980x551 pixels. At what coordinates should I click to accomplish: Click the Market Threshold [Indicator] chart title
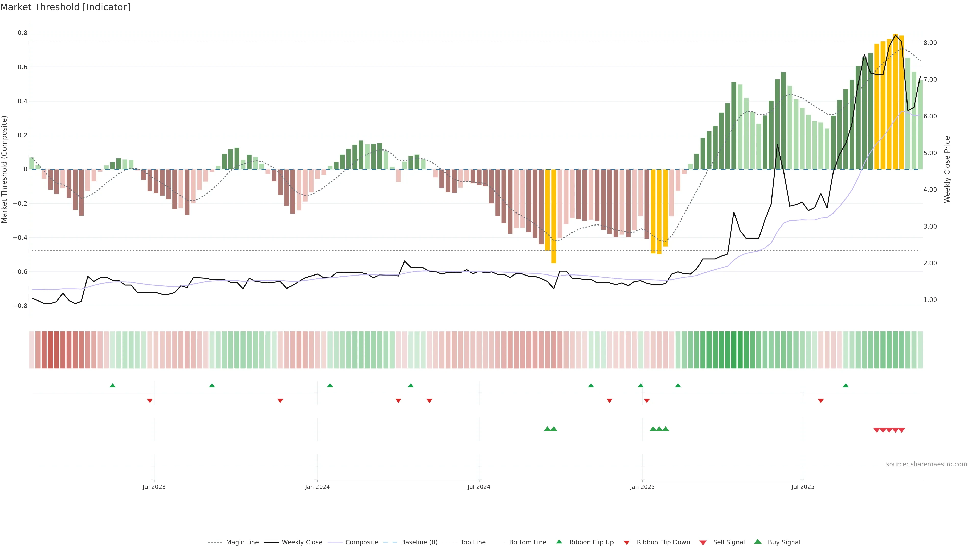[65, 7]
